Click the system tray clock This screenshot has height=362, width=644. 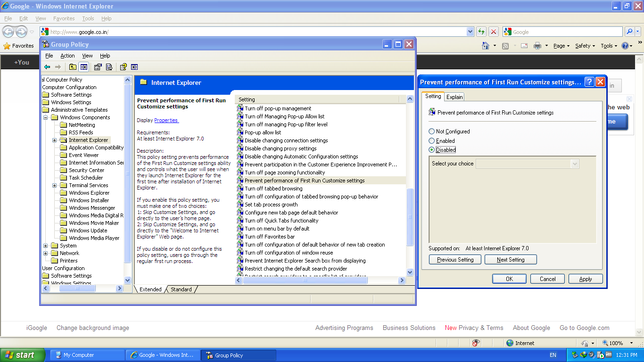pos(626,354)
